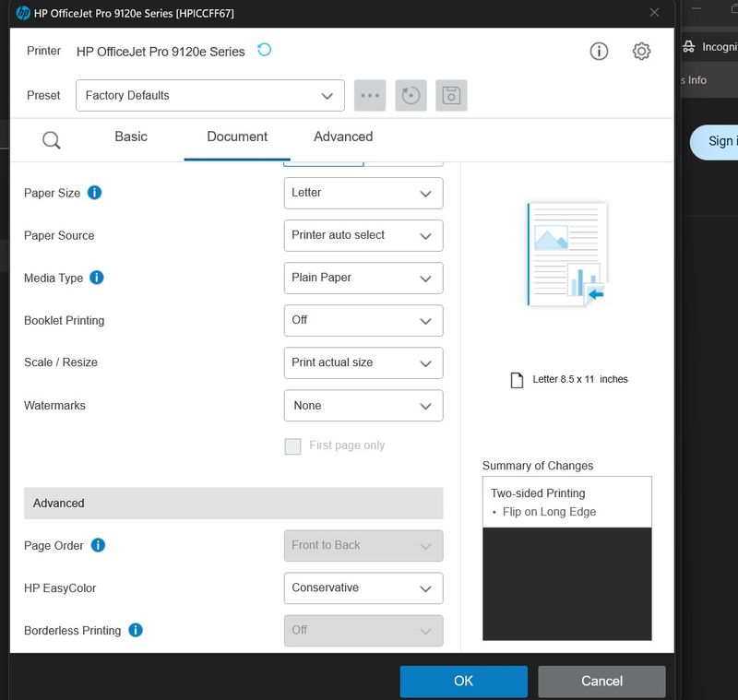Open the Scale / Resize dropdown
The width and height of the screenshot is (738, 700).
pos(363,362)
